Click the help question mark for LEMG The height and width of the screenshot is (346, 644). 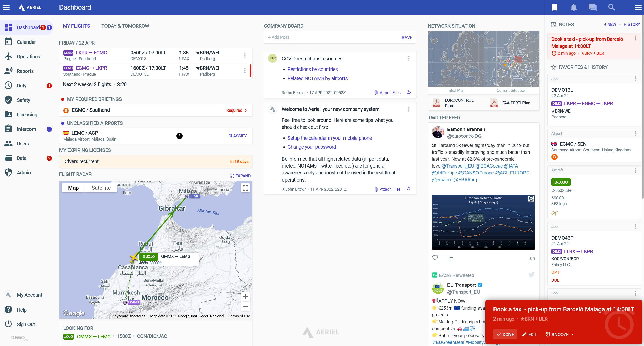tap(179, 136)
